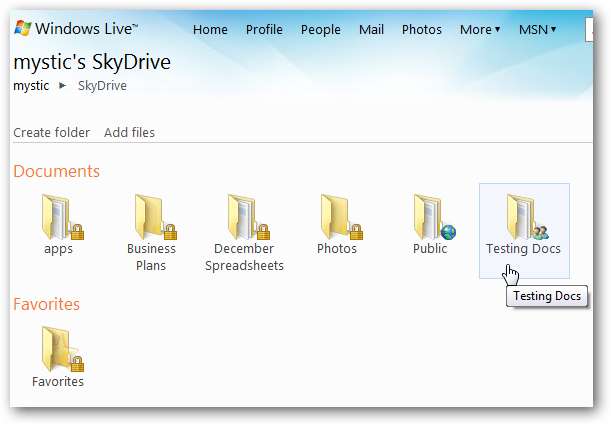The image size is (611, 425).
Task: Click the Create folder link
Action: [x=51, y=132]
